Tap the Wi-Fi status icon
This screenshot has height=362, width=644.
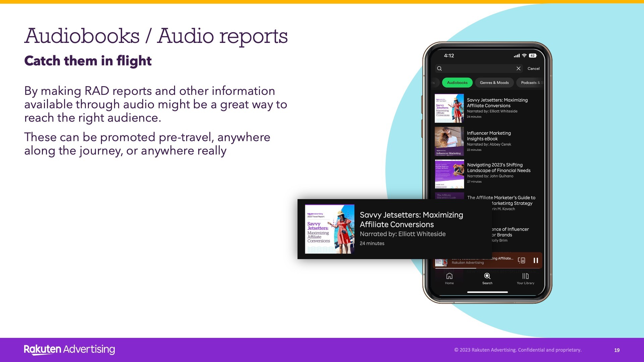pyautogui.click(x=524, y=56)
